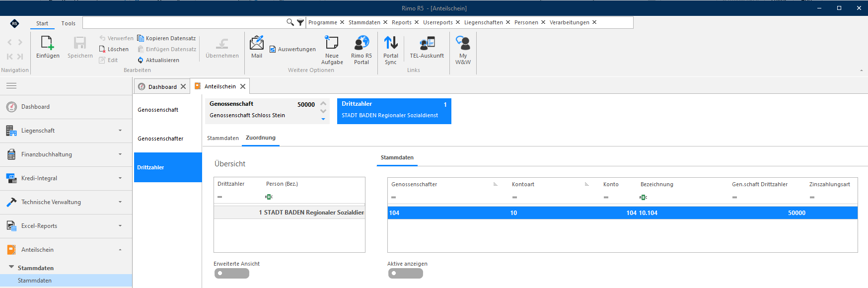Viewport: 868px width, 288px height.
Task: Click the Speichern floppy disk icon
Action: point(80,43)
